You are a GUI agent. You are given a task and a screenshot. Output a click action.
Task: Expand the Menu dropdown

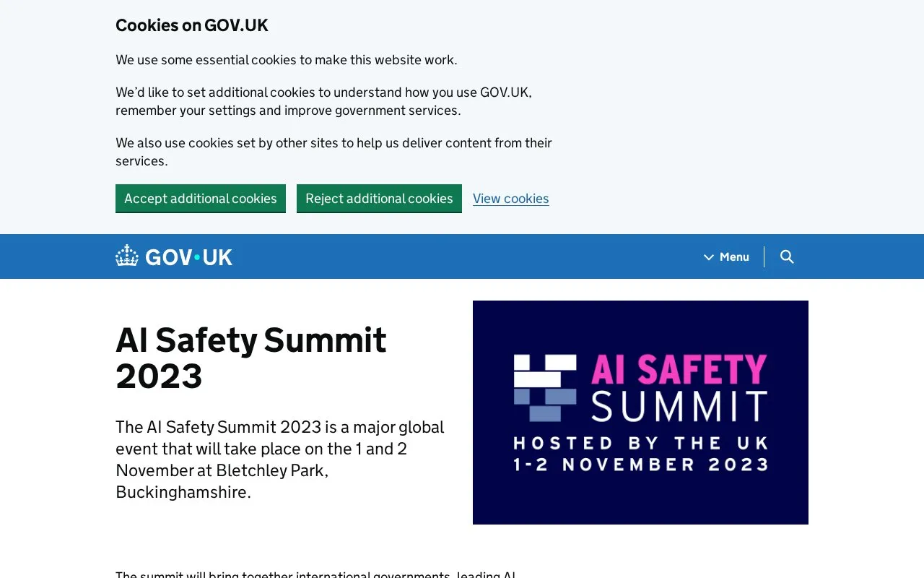pyautogui.click(x=727, y=256)
